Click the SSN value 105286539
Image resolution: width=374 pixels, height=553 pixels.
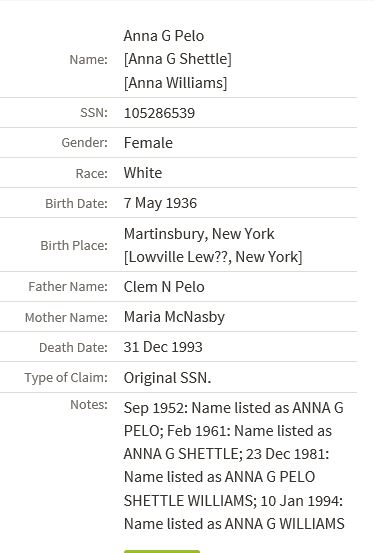click(159, 113)
